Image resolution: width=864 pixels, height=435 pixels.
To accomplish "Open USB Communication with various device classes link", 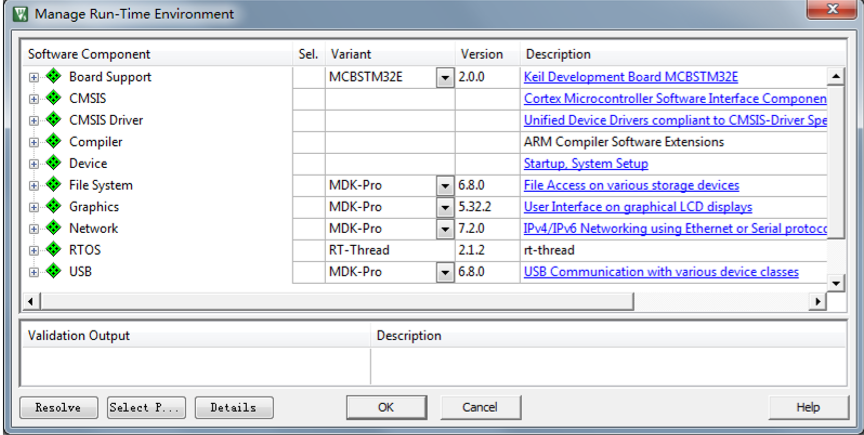I will 661,271.
